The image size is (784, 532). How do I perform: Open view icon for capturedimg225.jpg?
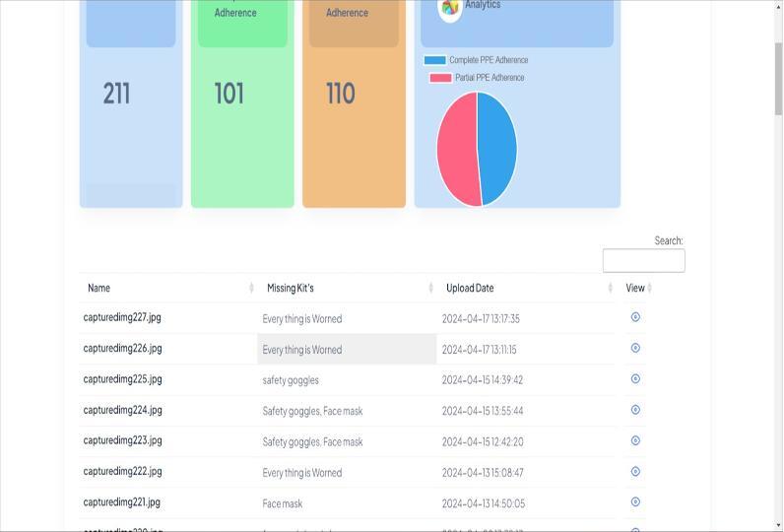[635, 379]
